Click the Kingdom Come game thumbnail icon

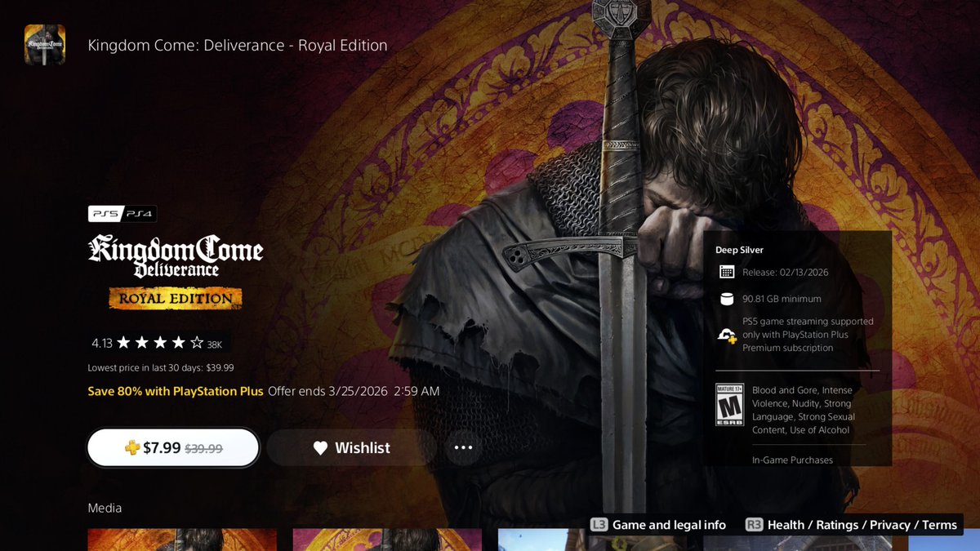pyautogui.click(x=45, y=45)
